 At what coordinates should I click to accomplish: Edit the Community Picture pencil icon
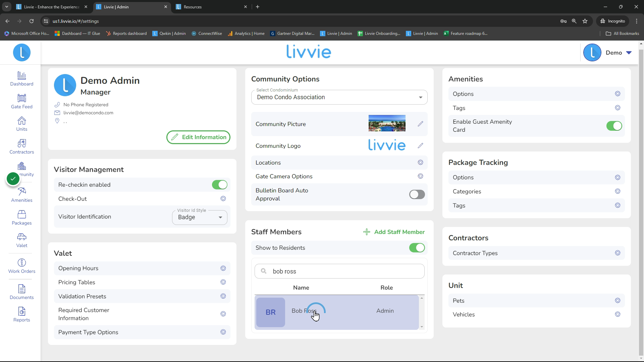coord(420,124)
